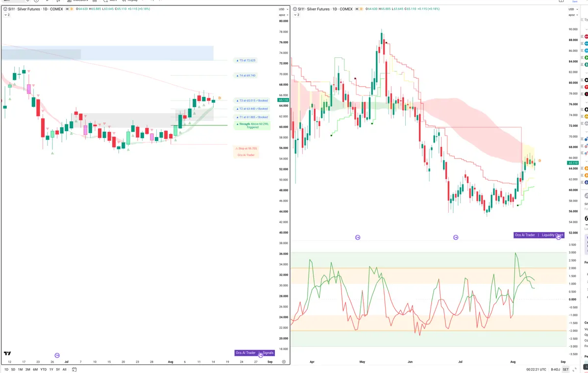588x373 pixels.
Task: Click event marker under Ocs Ai Trader Signals label
Action: (x=260, y=355)
